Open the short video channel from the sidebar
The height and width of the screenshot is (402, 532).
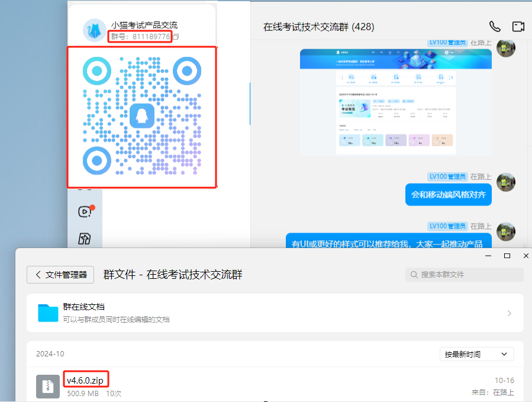pyautogui.click(x=85, y=212)
